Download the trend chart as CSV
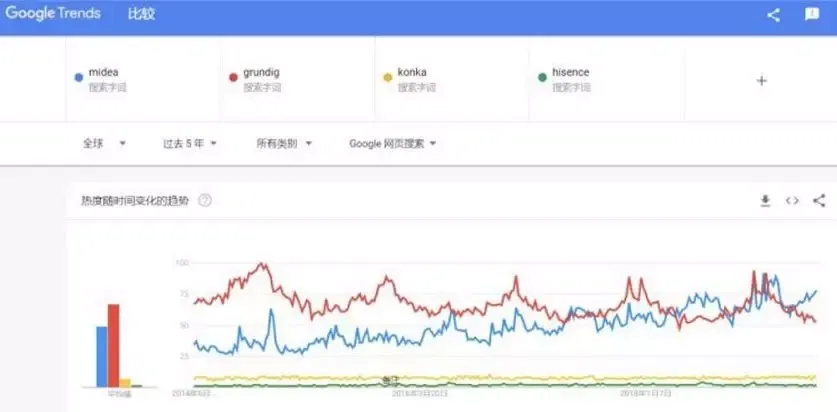Viewport: 837px width, 412px height. (765, 201)
